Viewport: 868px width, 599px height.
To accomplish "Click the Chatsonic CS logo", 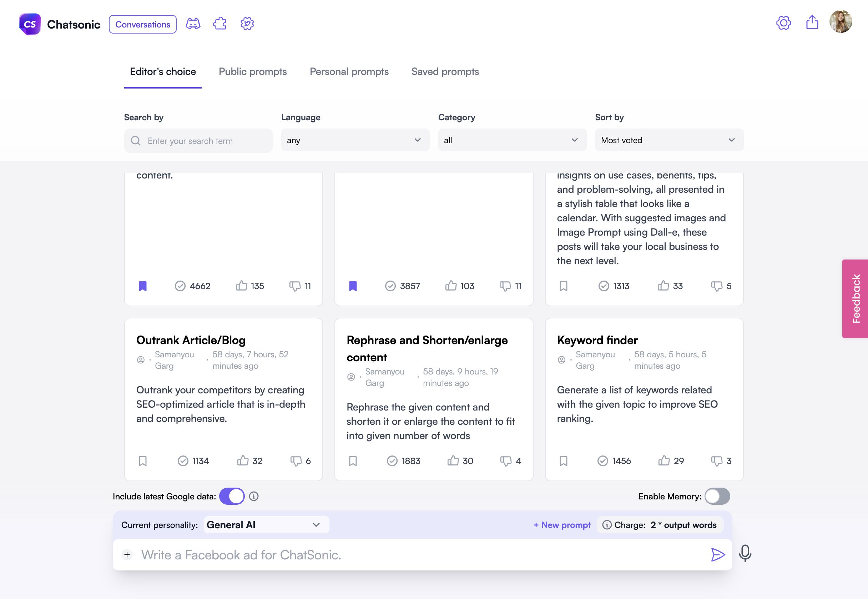I will click(x=30, y=24).
